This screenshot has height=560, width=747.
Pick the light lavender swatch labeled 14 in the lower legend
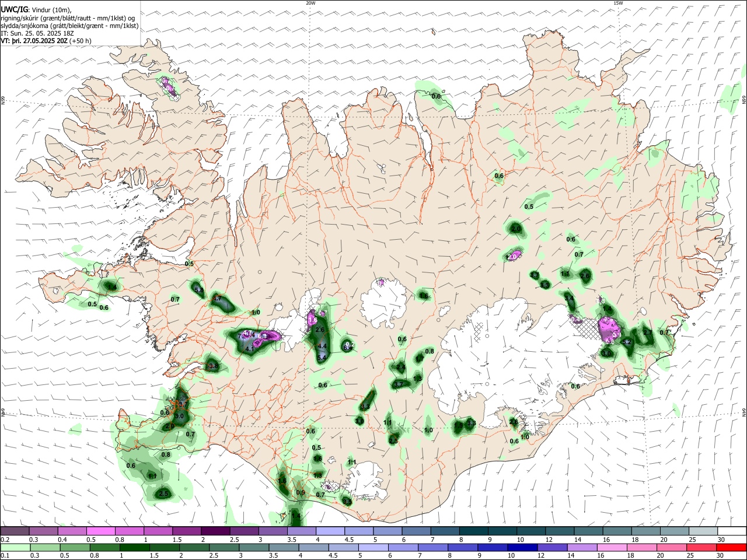pos(582,547)
